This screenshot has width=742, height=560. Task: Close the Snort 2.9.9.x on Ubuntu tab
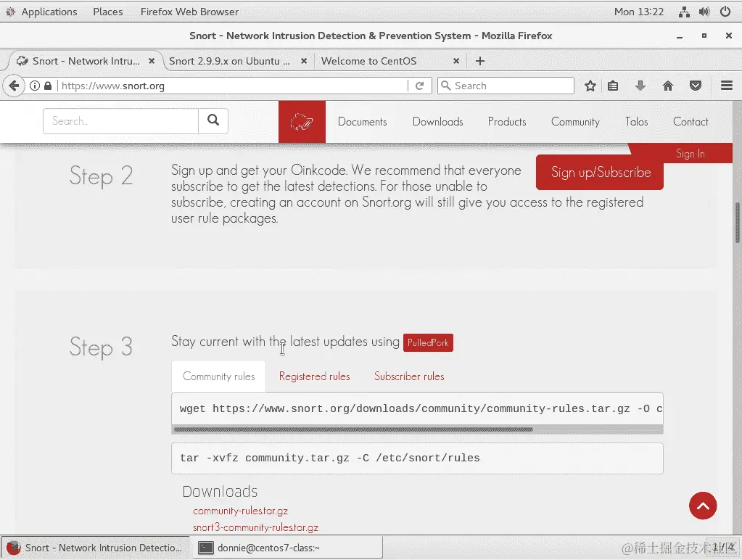(x=304, y=61)
